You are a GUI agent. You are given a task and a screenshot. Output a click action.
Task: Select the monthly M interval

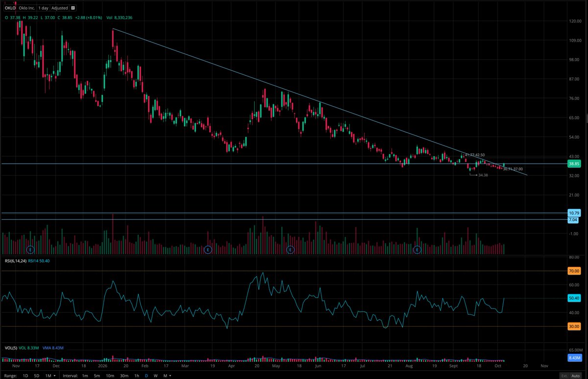[165, 376]
